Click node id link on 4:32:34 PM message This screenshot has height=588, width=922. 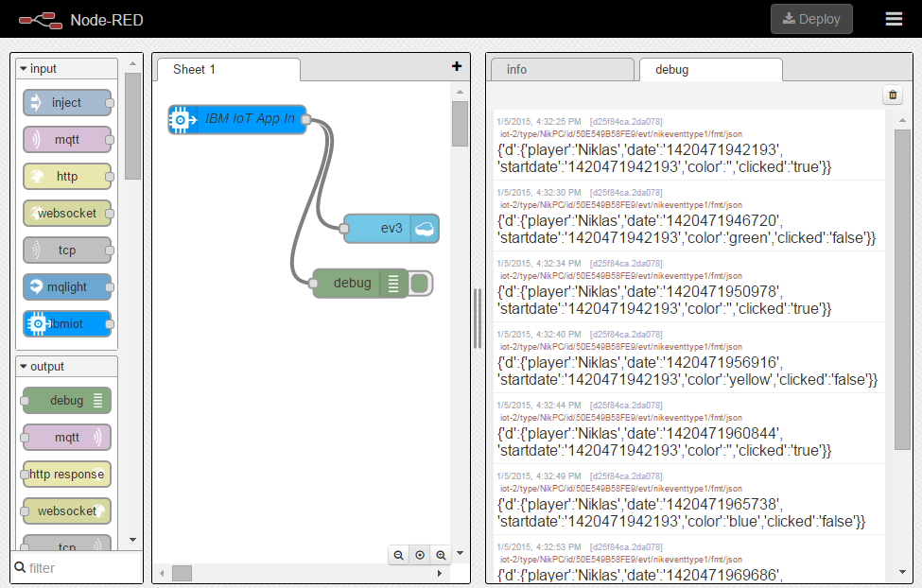tap(626, 264)
